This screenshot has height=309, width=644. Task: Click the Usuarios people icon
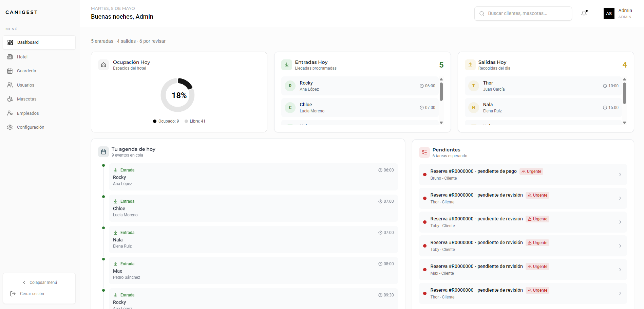point(10,85)
